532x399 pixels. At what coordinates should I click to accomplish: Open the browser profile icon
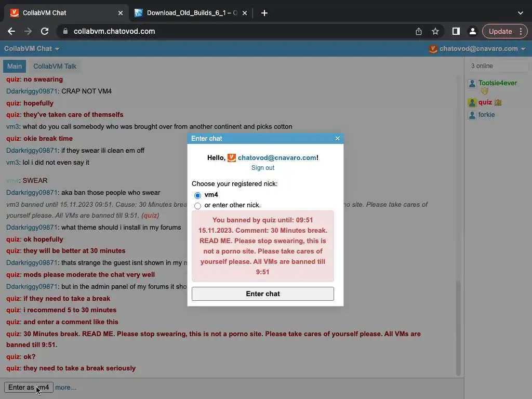tap(472, 31)
